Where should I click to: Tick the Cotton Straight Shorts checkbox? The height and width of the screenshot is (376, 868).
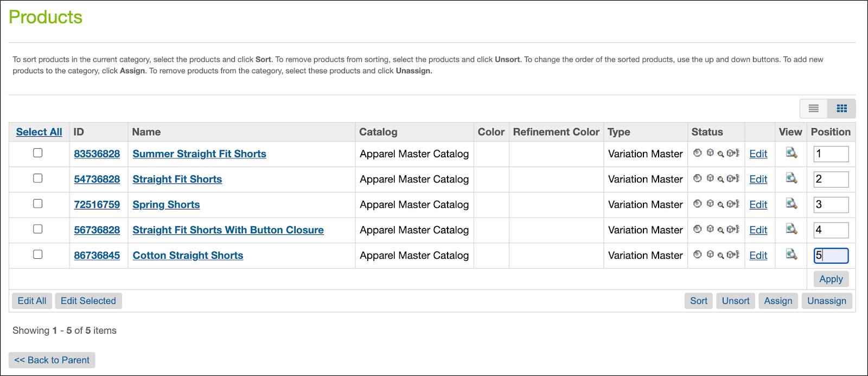[37, 254]
